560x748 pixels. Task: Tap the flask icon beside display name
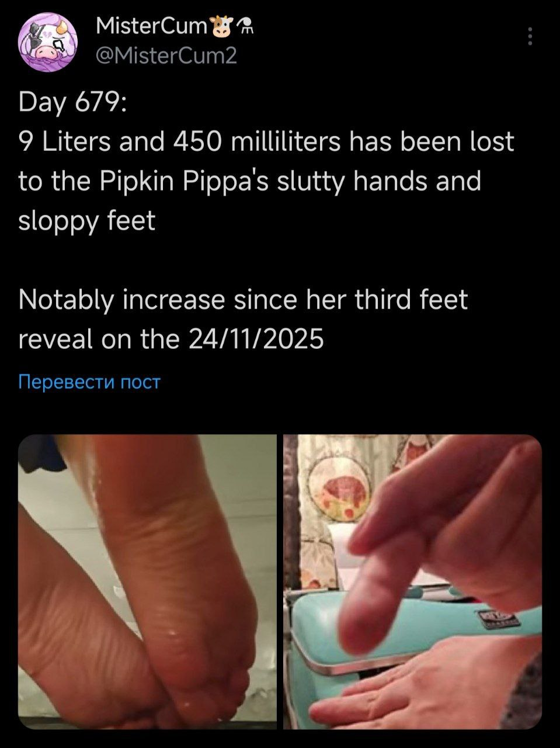coord(245,26)
